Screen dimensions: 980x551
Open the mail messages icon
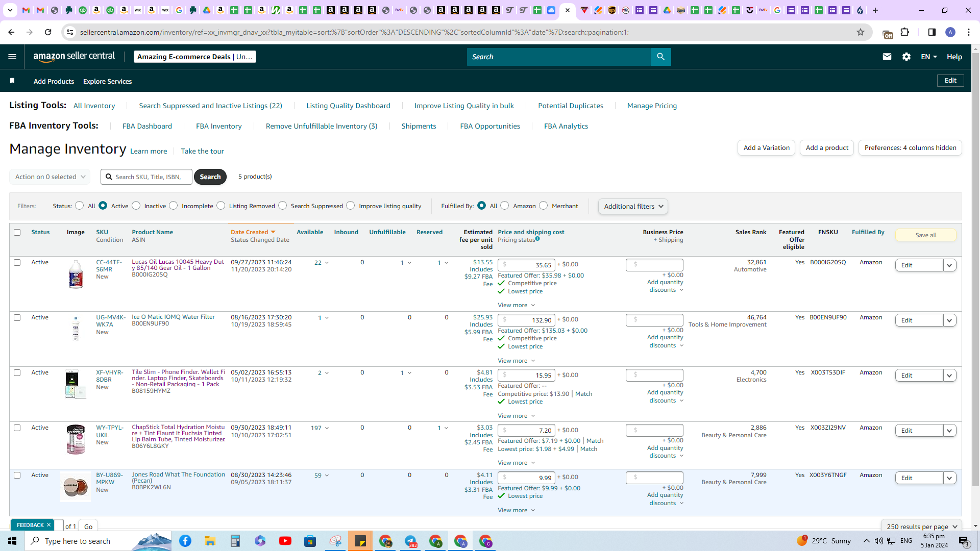coord(887,57)
